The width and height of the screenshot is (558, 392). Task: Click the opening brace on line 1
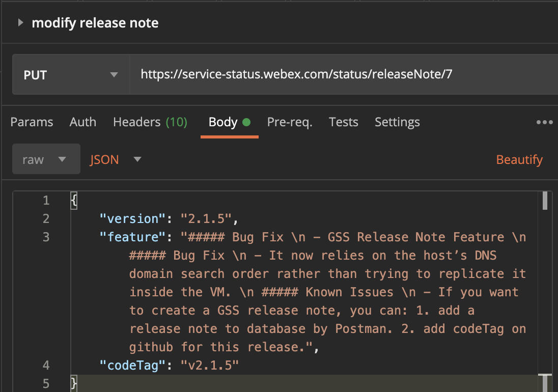click(74, 201)
